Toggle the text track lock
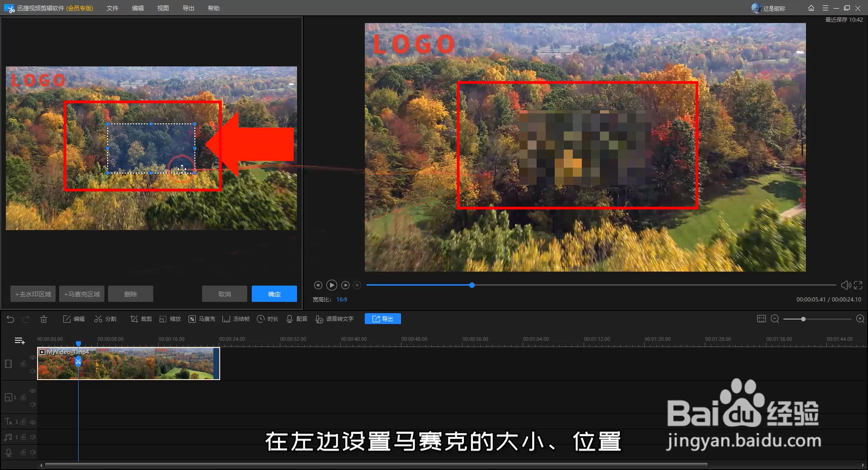 point(23,422)
